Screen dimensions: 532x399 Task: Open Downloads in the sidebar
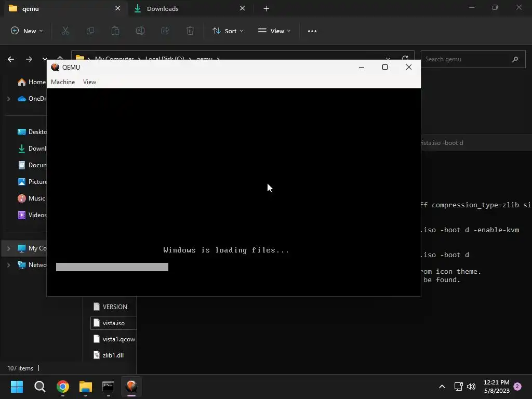(32, 148)
